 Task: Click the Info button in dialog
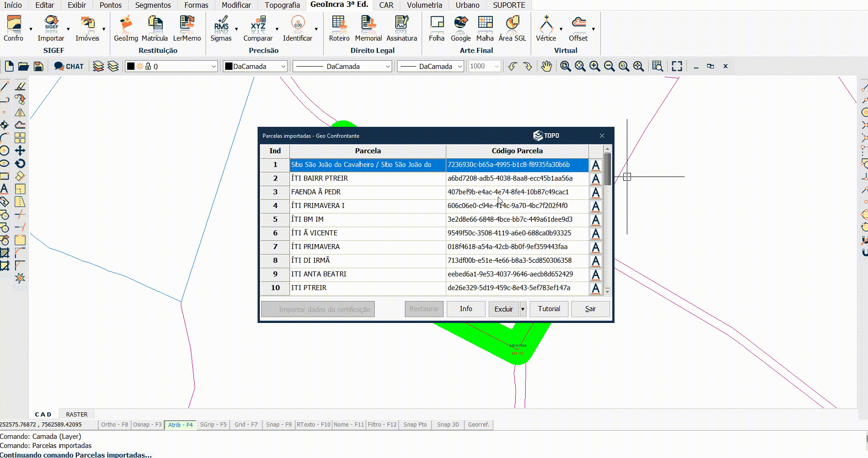[x=466, y=309]
